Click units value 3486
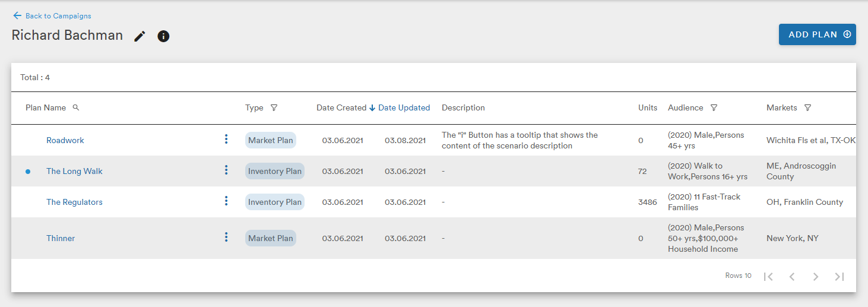 click(x=648, y=202)
